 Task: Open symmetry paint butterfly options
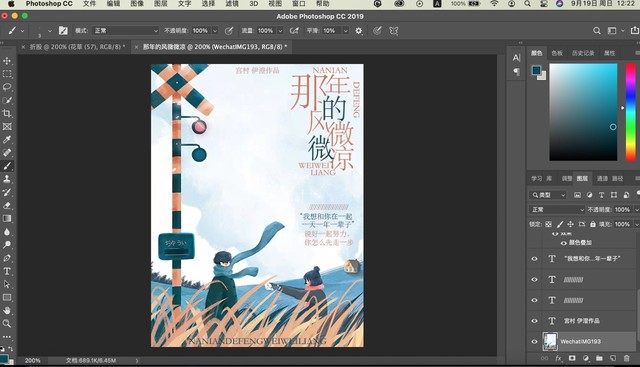[393, 31]
